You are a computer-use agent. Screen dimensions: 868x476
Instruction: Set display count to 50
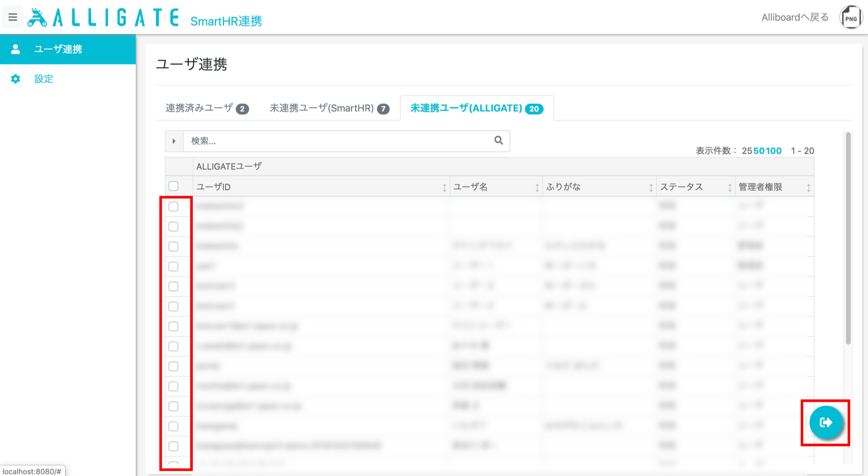[x=759, y=151]
